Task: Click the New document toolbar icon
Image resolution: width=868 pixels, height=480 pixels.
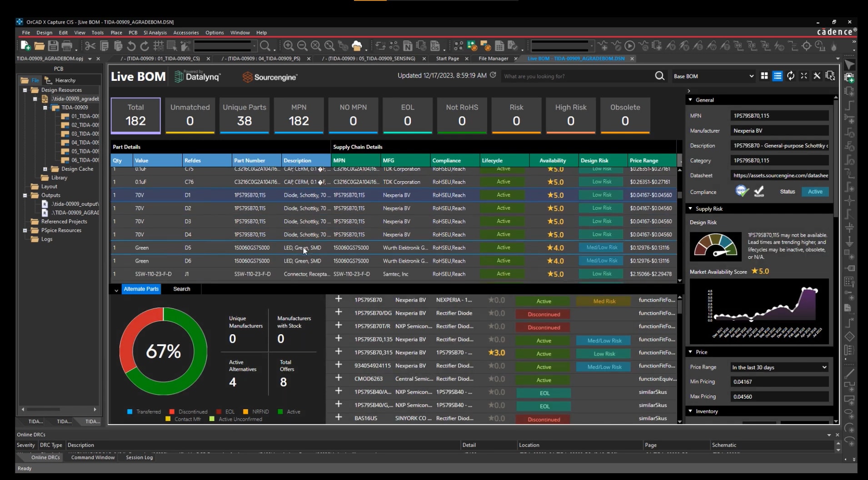Action: point(25,46)
